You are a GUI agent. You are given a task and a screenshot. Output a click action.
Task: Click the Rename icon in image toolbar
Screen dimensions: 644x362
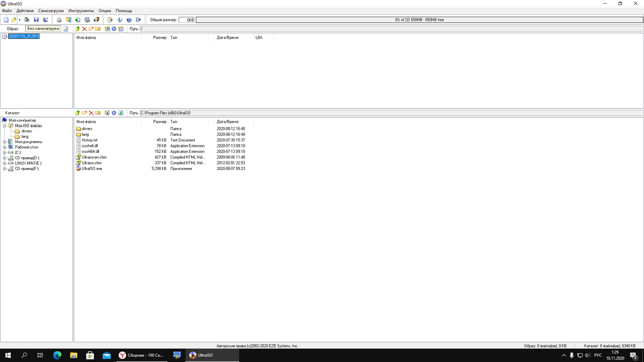point(98,28)
